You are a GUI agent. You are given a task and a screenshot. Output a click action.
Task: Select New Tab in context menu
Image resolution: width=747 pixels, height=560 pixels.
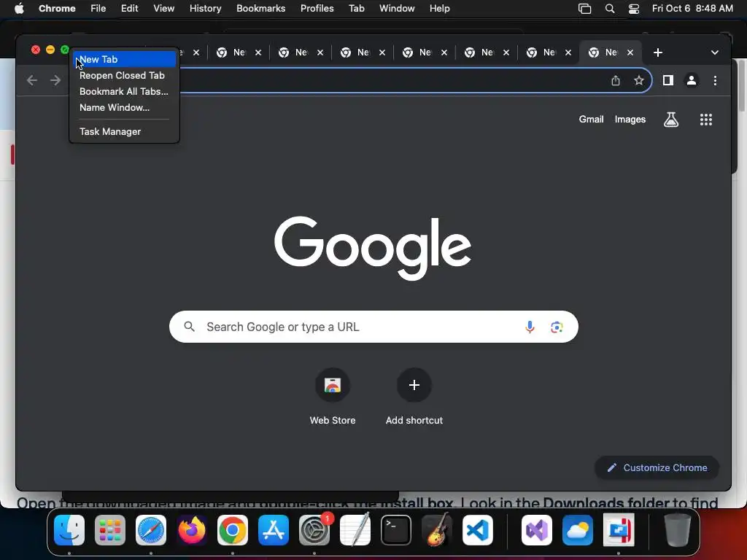click(124, 60)
